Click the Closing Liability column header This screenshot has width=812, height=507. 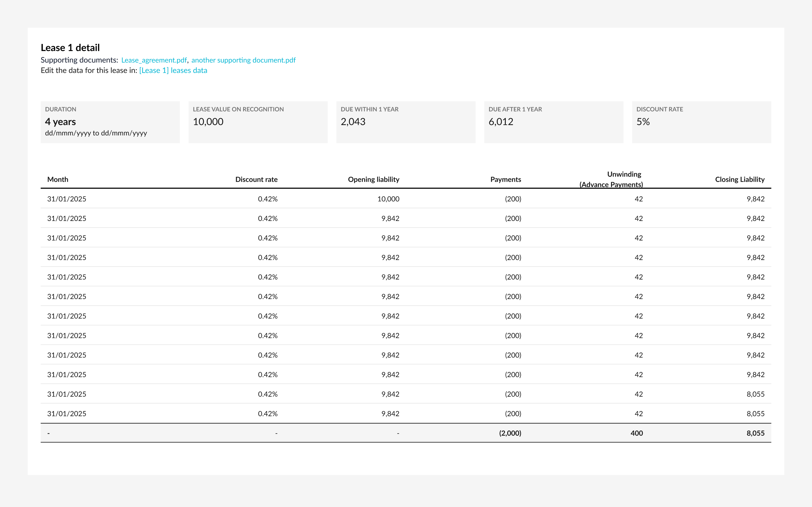(740, 179)
